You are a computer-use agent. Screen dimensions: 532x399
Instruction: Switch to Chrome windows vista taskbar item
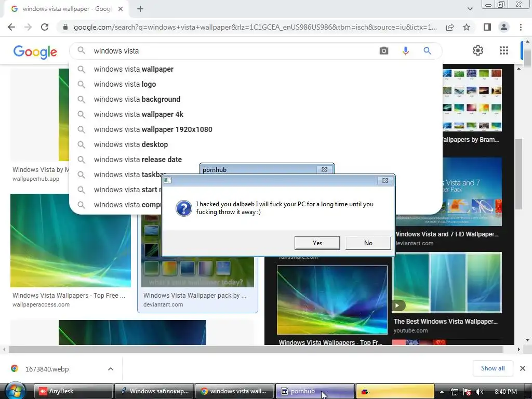click(234, 391)
